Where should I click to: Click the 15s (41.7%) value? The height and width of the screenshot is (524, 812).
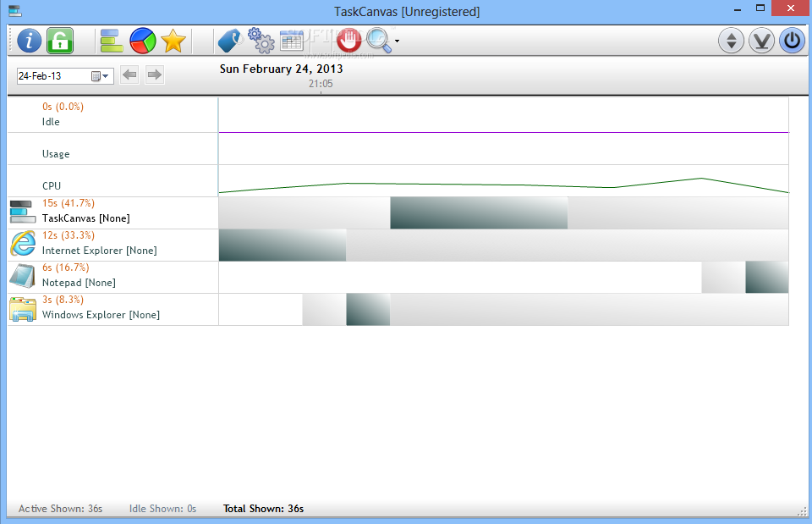69,203
